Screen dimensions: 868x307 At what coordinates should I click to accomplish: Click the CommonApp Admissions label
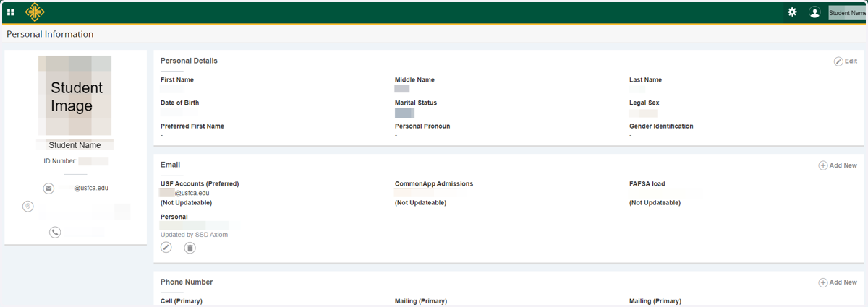434,184
